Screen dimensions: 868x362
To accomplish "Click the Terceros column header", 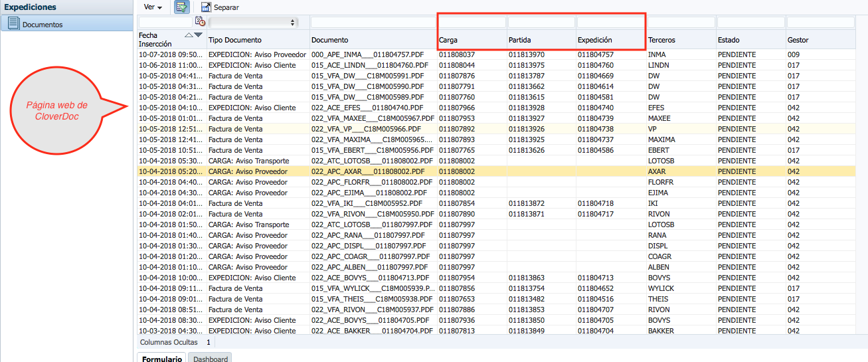I will tap(661, 40).
